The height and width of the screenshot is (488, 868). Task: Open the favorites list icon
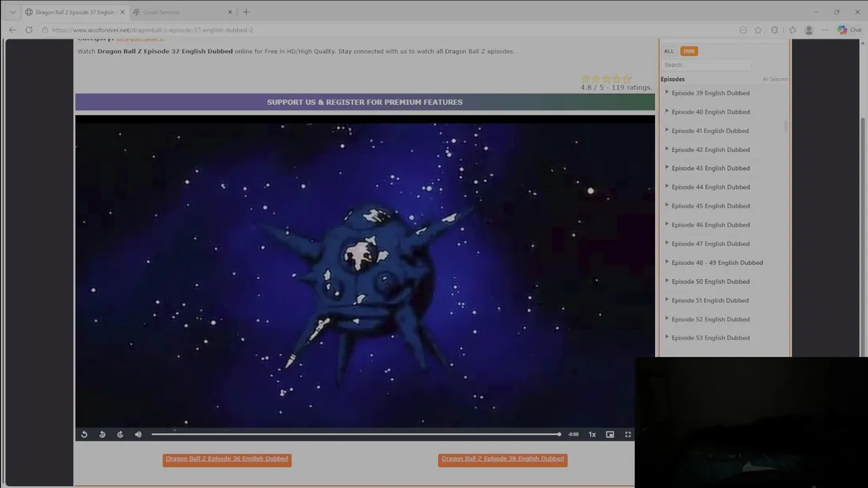point(792,30)
